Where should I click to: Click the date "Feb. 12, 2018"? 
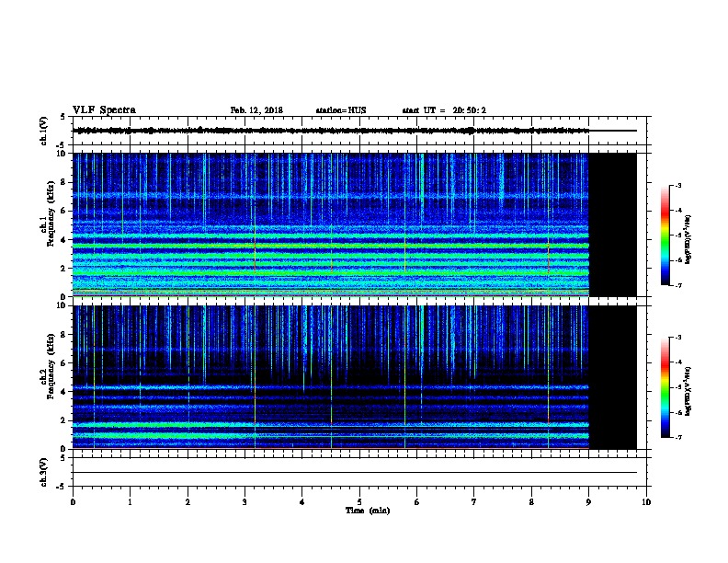(256, 110)
